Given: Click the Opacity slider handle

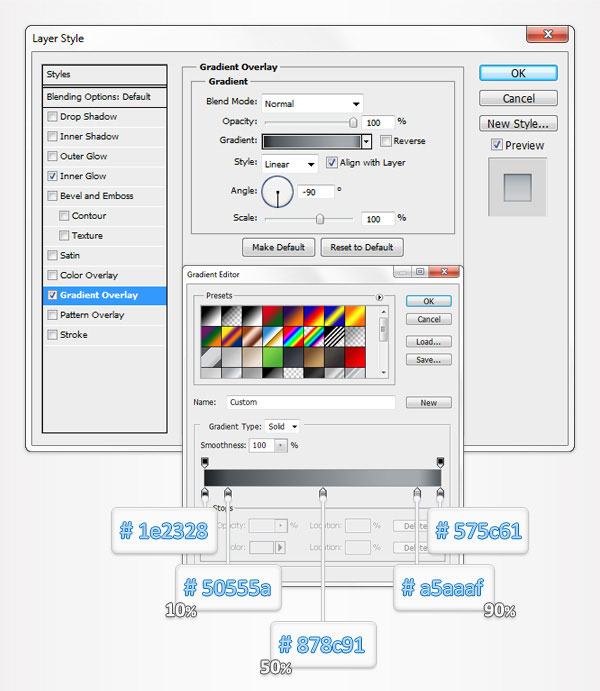Looking at the screenshot, I should click(x=353, y=123).
